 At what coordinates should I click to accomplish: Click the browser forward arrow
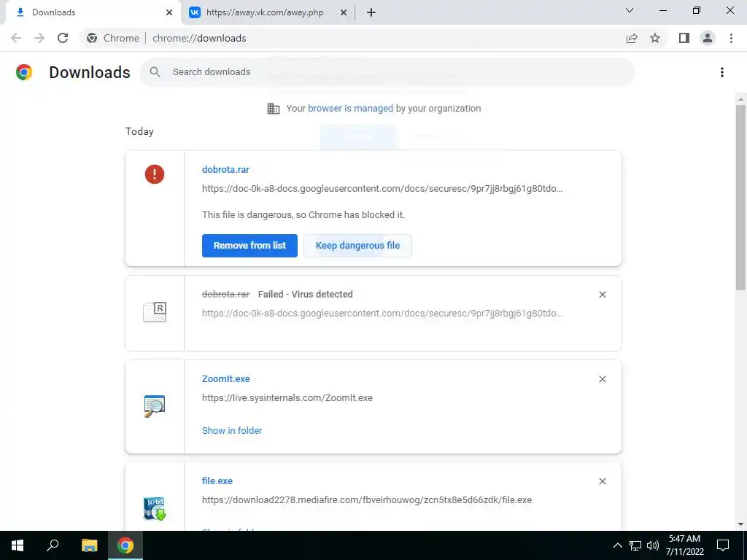click(39, 38)
